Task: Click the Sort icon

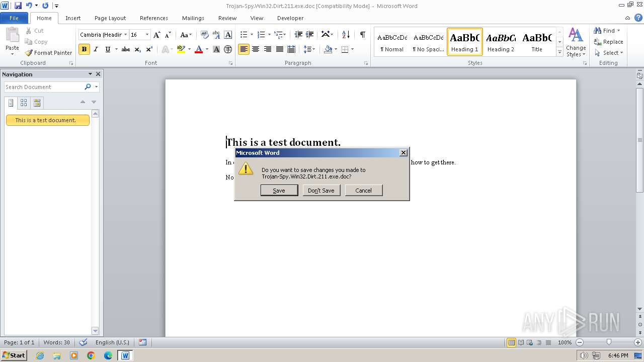Action: [x=346, y=35]
